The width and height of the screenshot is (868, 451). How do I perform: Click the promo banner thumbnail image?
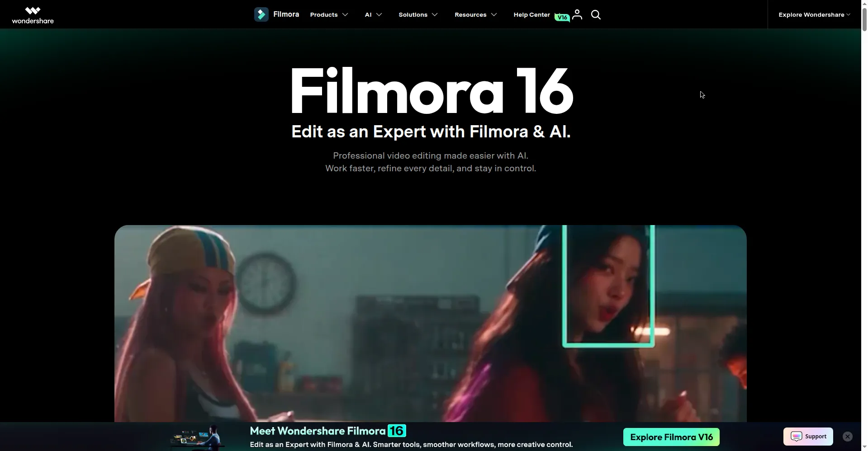pyautogui.click(x=197, y=437)
